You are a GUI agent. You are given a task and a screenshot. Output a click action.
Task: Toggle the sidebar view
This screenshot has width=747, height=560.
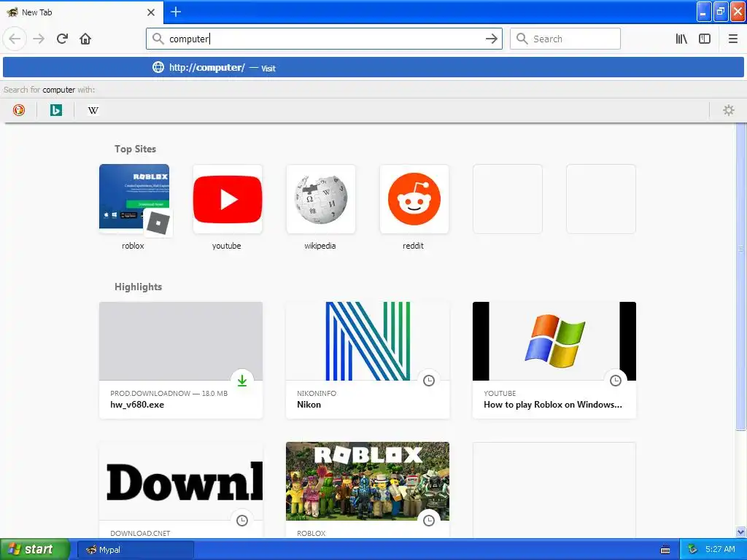point(705,39)
